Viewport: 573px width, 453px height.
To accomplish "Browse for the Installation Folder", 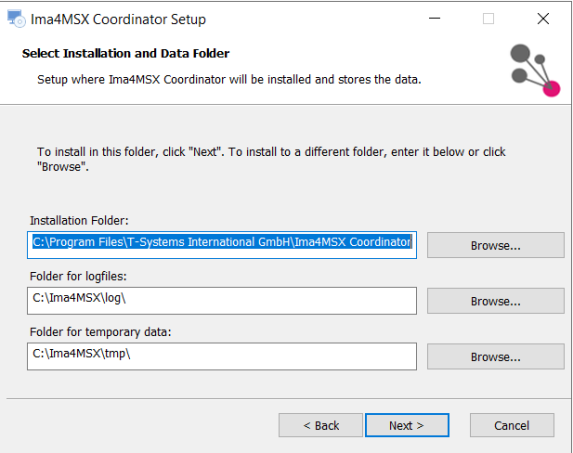I will click(496, 245).
